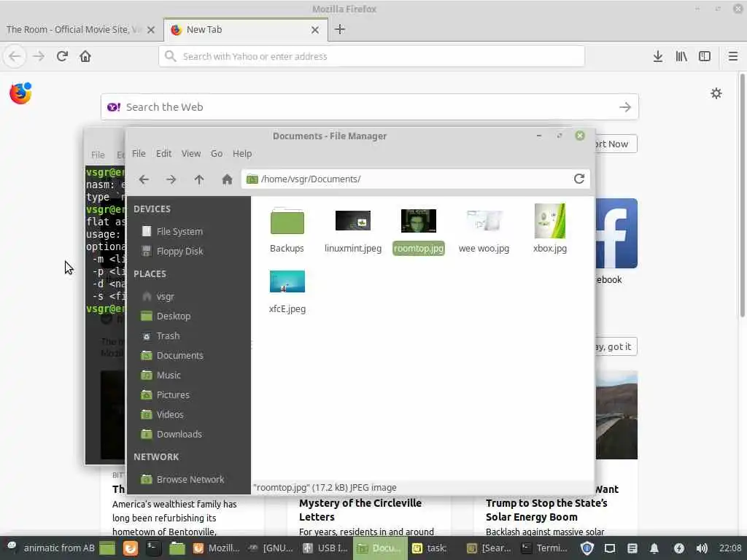Screen dimensions: 747x560
Task: Select xbox.jpg thumbnail
Action: [x=550, y=221]
